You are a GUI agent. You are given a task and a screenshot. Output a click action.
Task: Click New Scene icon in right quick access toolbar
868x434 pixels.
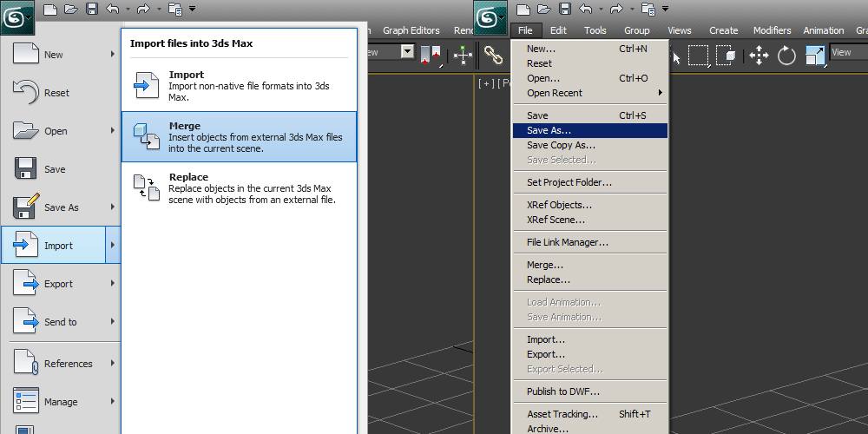click(x=523, y=9)
